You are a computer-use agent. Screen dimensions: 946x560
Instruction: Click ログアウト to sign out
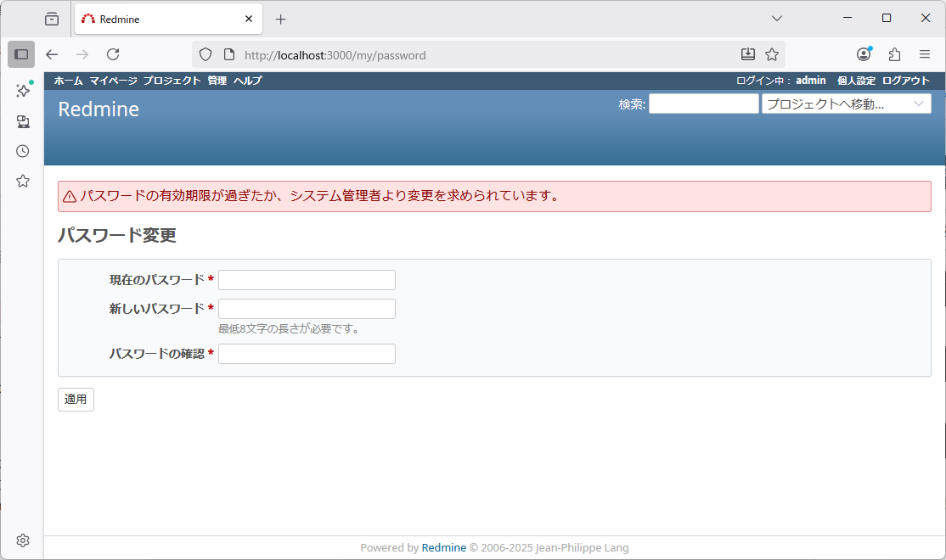(x=906, y=81)
